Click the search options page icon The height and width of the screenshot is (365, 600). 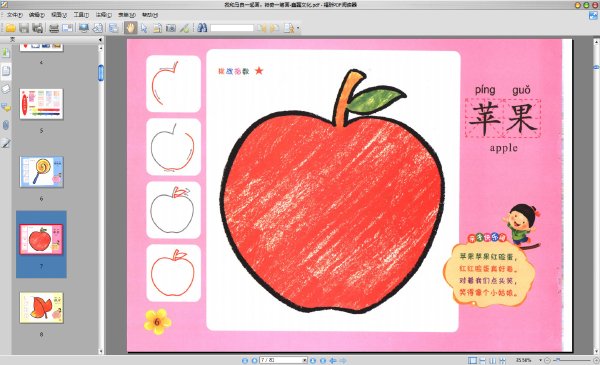(289, 28)
